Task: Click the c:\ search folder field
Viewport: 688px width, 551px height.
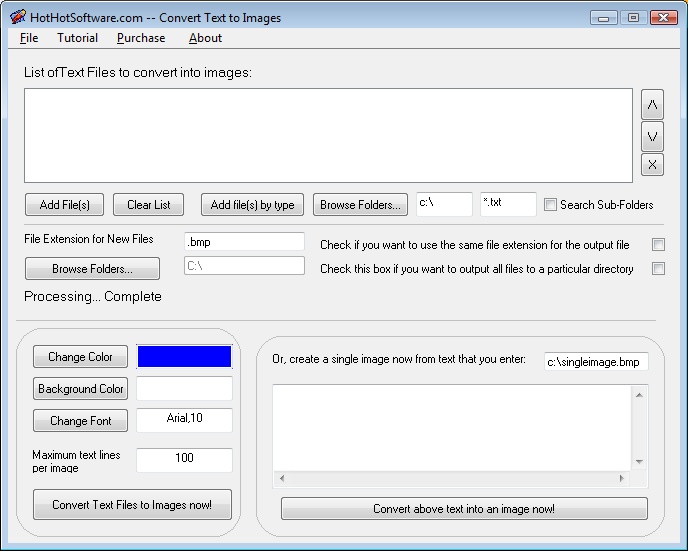Action: 444,204
